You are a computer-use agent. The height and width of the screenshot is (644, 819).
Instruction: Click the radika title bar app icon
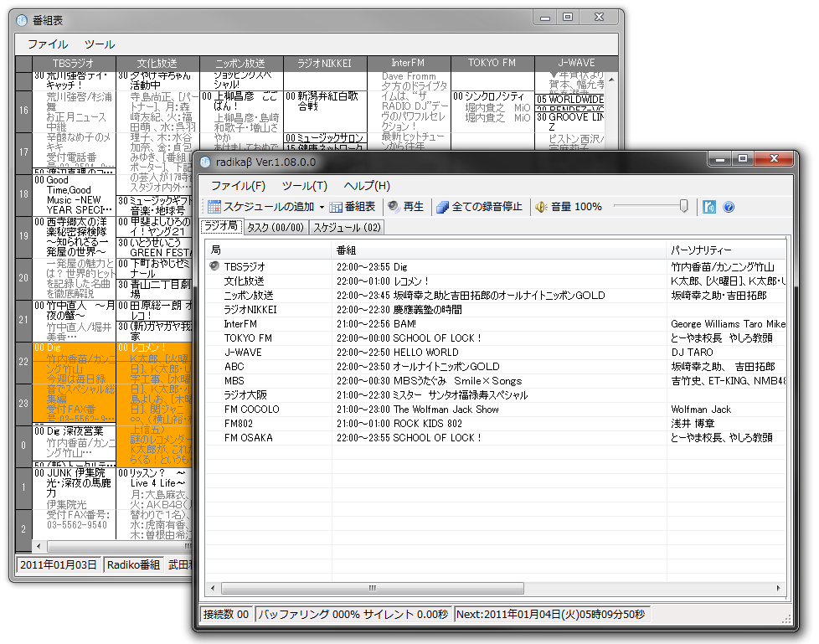click(x=205, y=162)
